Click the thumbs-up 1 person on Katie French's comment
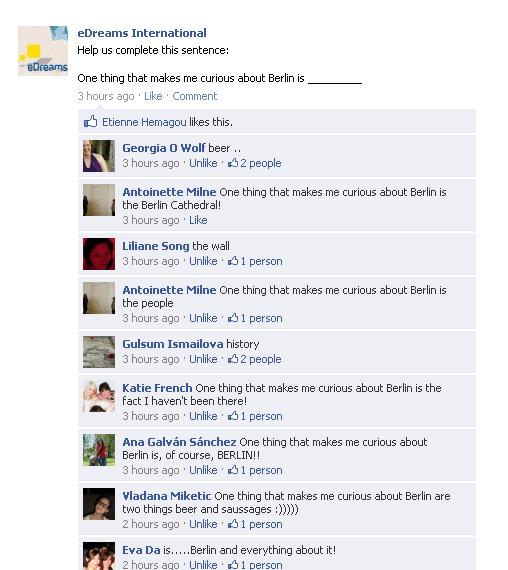508x570 pixels. pyautogui.click(x=255, y=416)
